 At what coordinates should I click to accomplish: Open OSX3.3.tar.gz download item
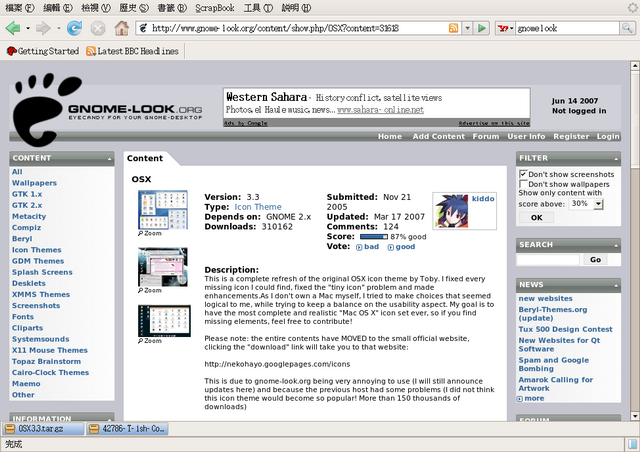[x=43, y=429]
